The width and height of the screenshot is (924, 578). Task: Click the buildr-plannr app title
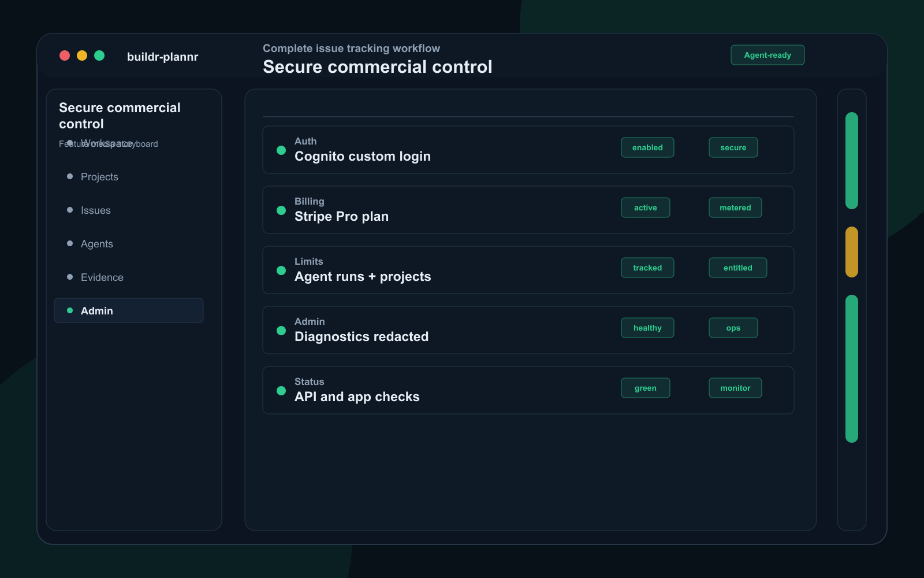(162, 57)
